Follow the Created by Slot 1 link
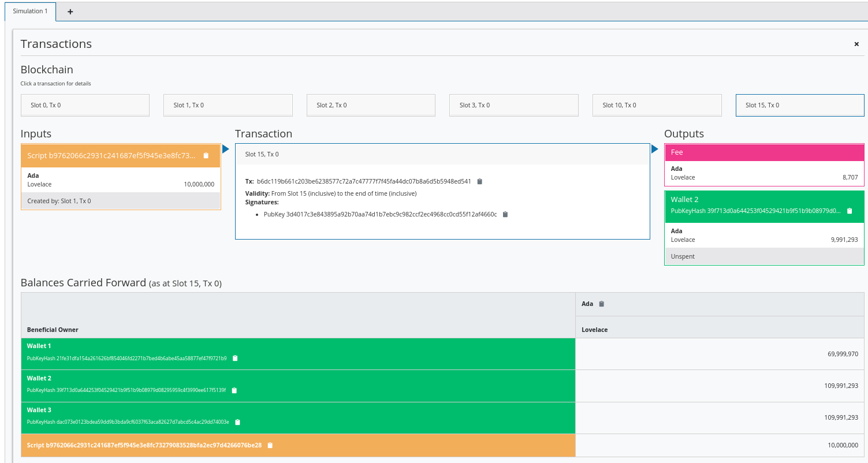The height and width of the screenshot is (463, 868). pos(59,201)
